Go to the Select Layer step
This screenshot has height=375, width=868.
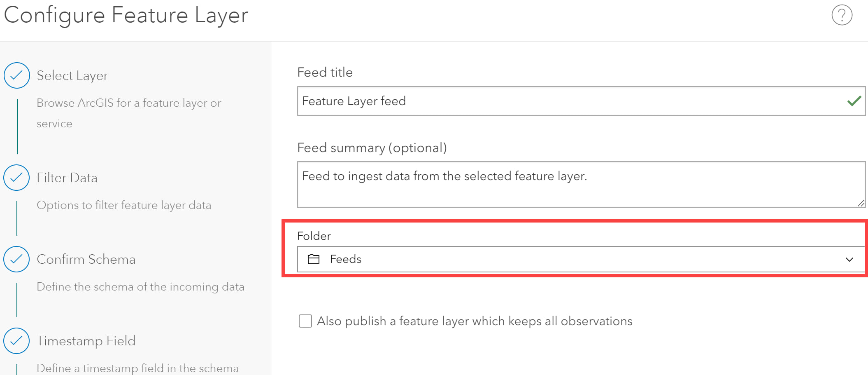[72, 75]
